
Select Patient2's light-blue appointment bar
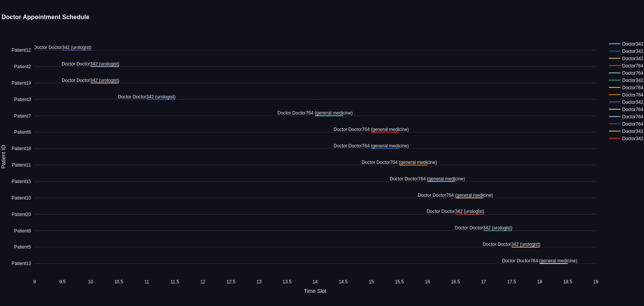pos(104,67)
